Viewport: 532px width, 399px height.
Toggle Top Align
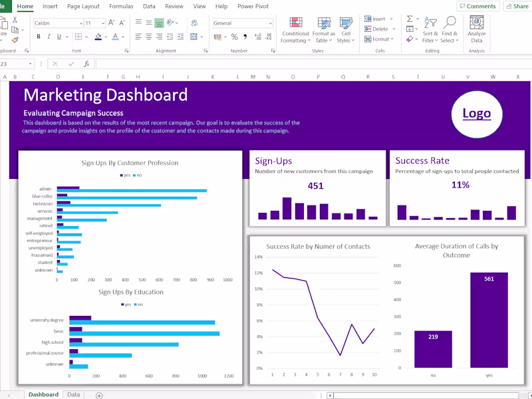tap(138, 23)
